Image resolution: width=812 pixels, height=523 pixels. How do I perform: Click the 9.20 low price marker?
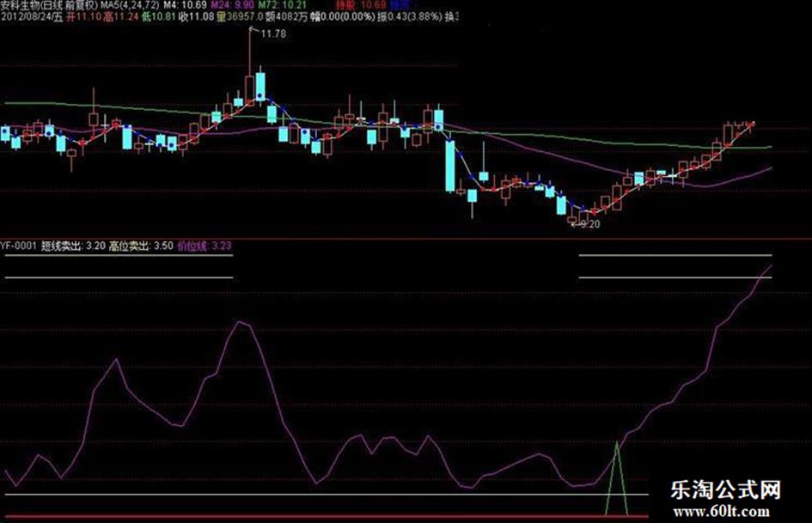[589, 224]
